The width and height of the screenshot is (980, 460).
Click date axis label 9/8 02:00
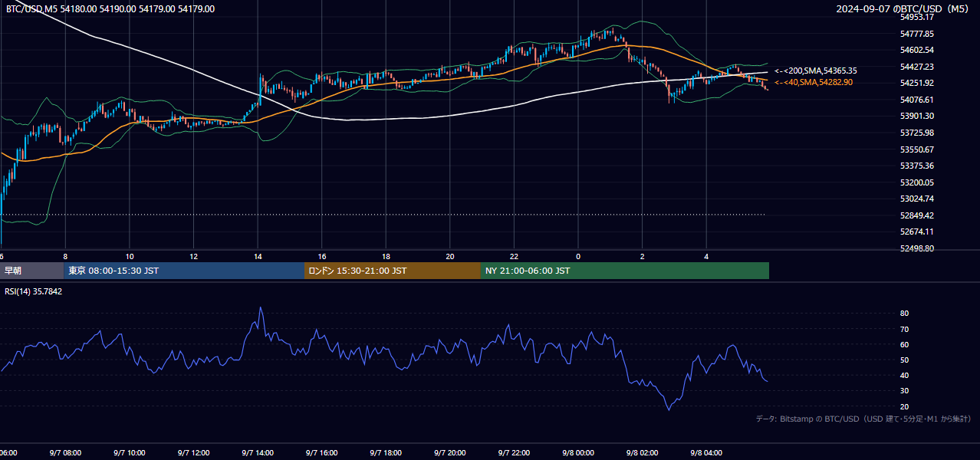(x=643, y=453)
